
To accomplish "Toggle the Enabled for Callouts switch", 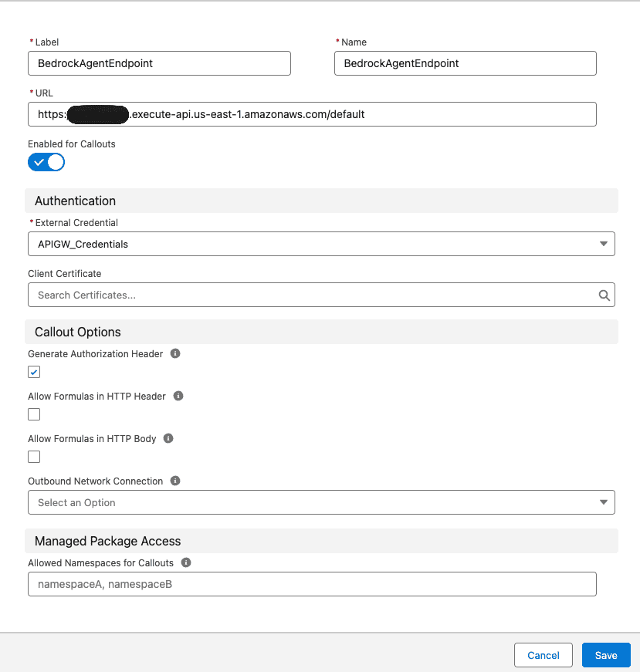I will 46,162.
